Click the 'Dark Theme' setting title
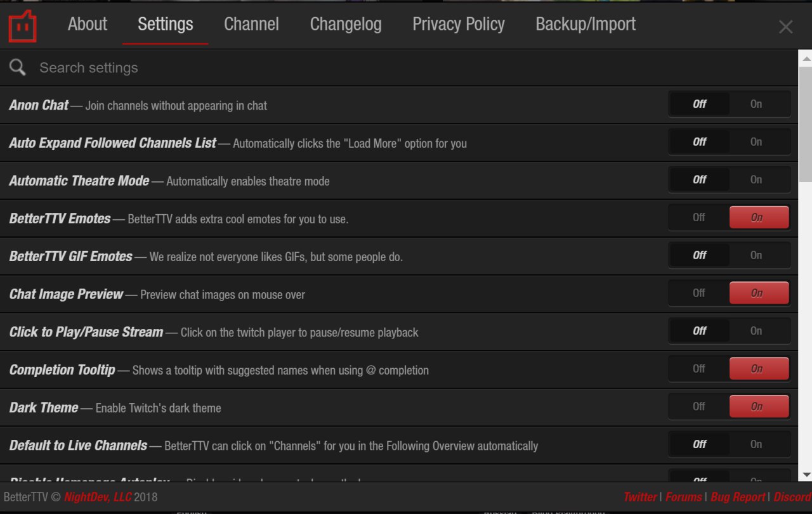 click(x=44, y=408)
